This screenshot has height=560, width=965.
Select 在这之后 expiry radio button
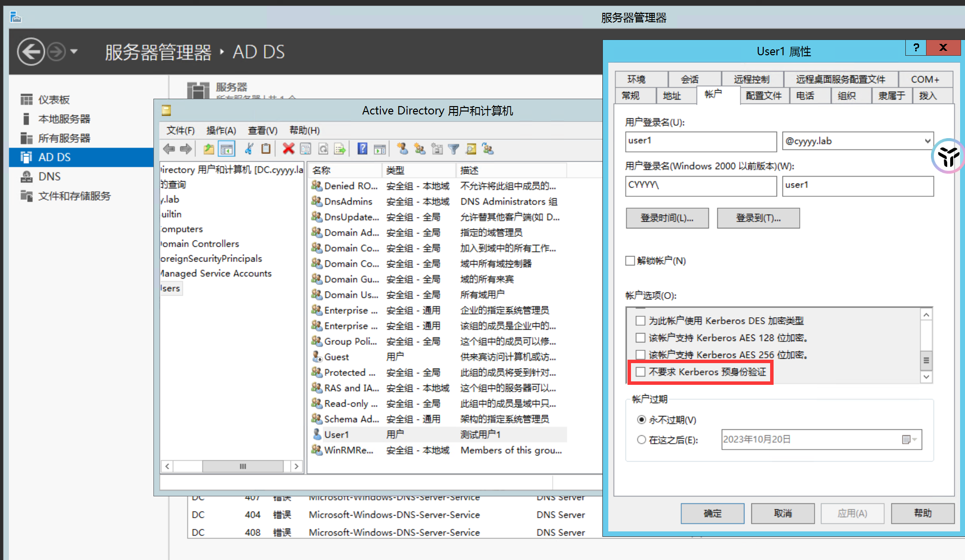(641, 440)
